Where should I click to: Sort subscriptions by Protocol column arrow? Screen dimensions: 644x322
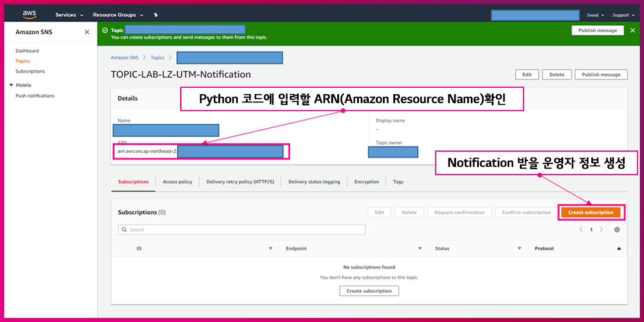[619, 249]
